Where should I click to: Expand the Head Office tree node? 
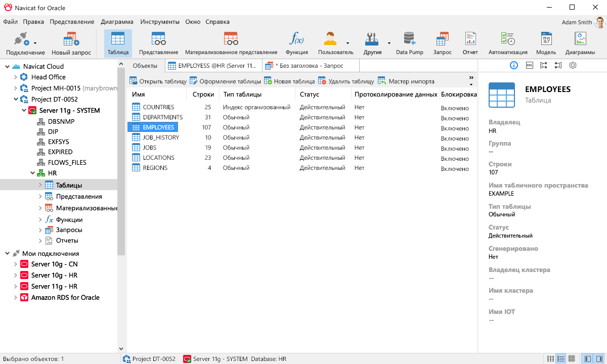(x=16, y=77)
